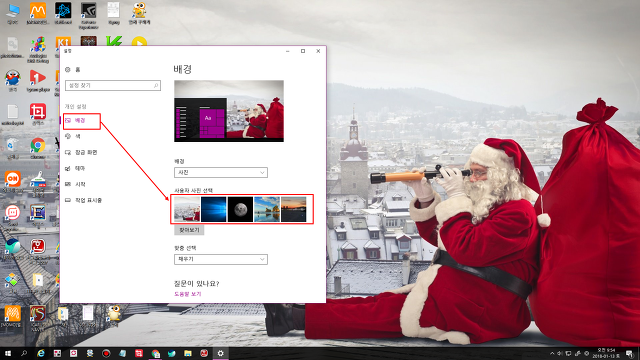Choose the Santa rooftop wallpaper thumbnail

click(187, 209)
